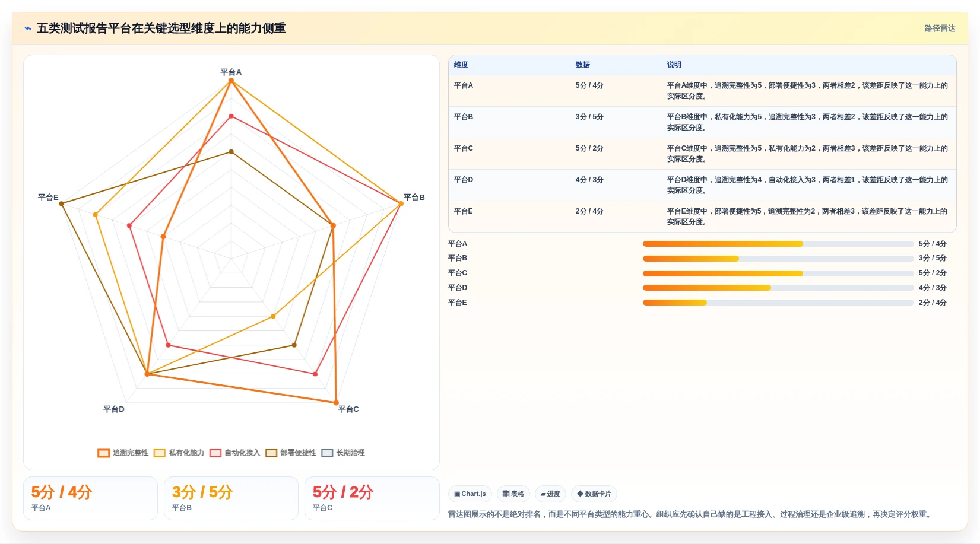Click the 说明 column header
Viewport: 980px width, 544px height.
tap(674, 65)
